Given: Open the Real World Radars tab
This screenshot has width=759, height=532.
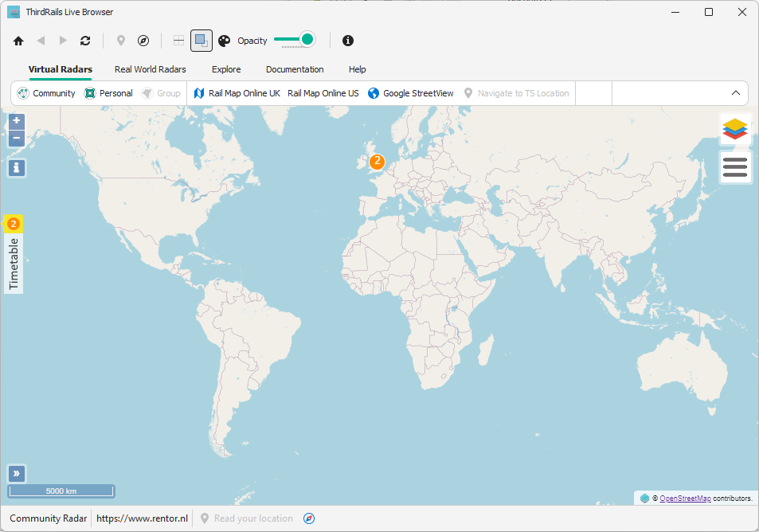Looking at the screenshot, I should [150, 69].
